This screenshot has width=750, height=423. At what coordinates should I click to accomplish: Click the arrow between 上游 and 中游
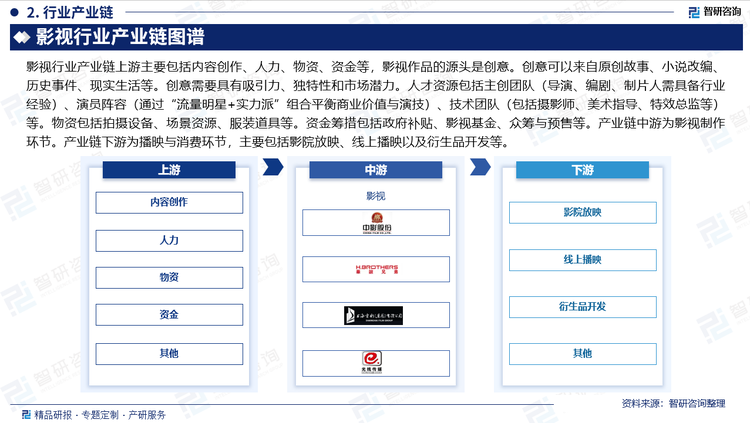(x=273, y=167)
